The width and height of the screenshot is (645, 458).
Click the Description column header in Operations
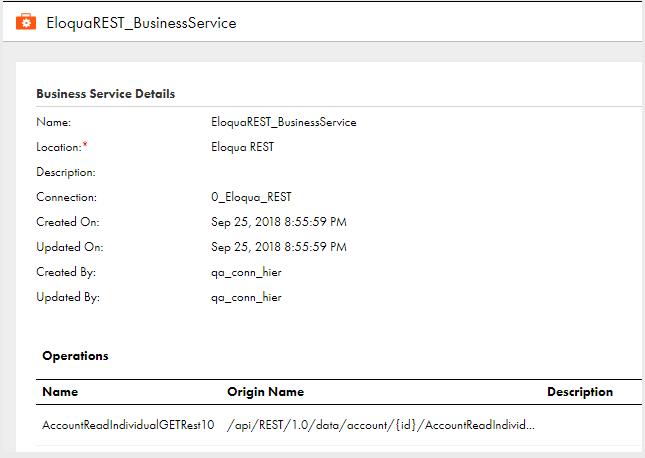[580, 392]
